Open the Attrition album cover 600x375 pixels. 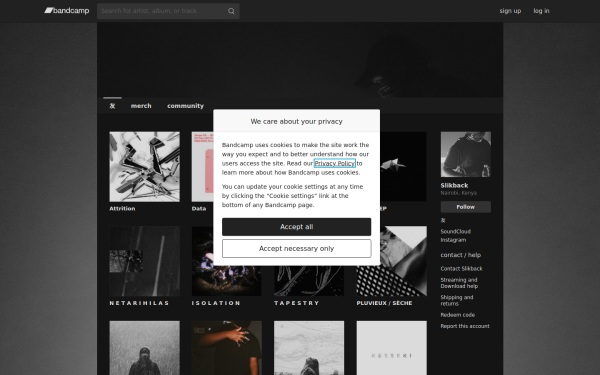point(145,167)
